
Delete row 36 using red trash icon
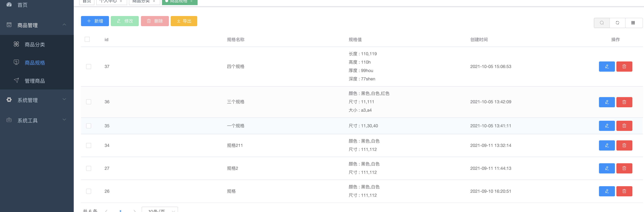[x=624, y=102]
